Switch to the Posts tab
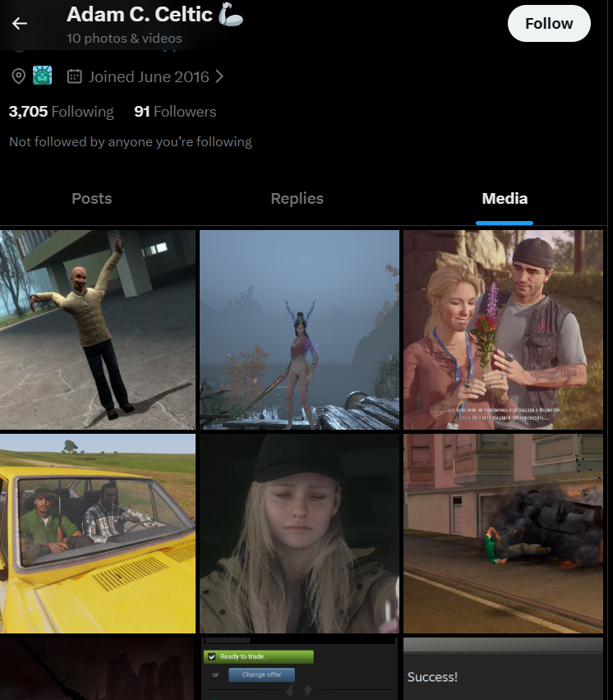This screenshot has height=700, width=613. tap(91, 199)
